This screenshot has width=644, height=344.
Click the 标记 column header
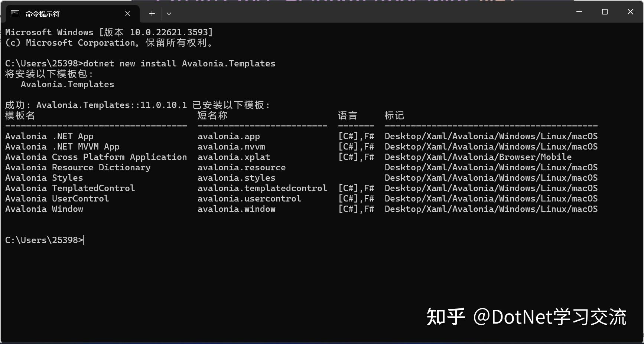coord(394,115)
